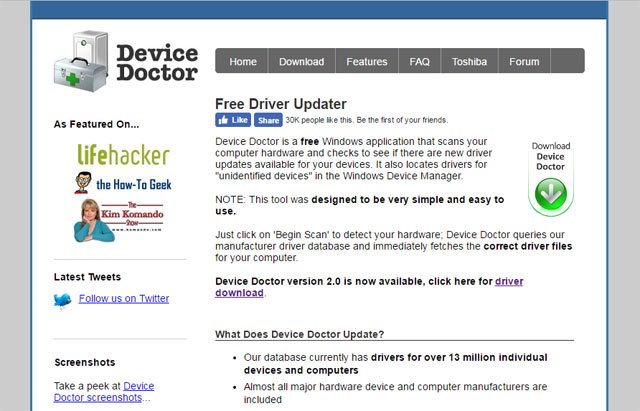Open the FAQ menu item

(420, 62)
